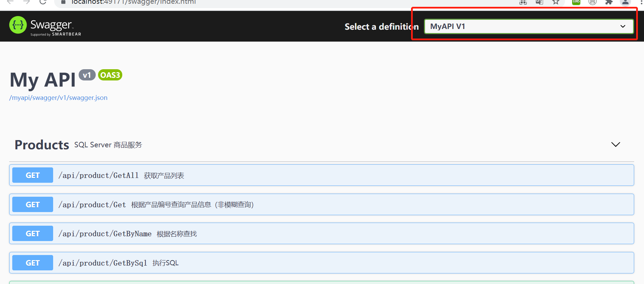Expand GET /api/product/GetBySql operation

point(321,263)
